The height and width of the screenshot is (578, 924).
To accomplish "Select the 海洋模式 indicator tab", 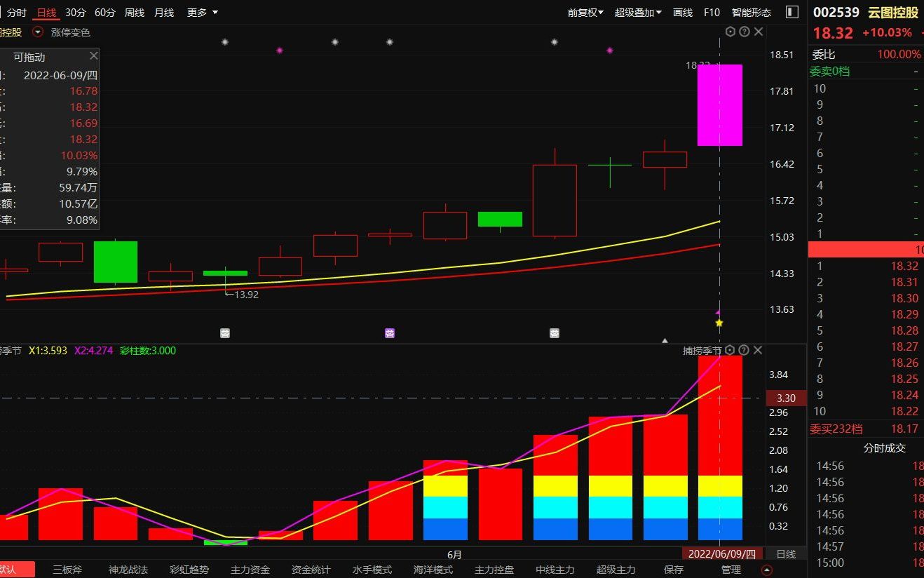I will pos(433,570).
